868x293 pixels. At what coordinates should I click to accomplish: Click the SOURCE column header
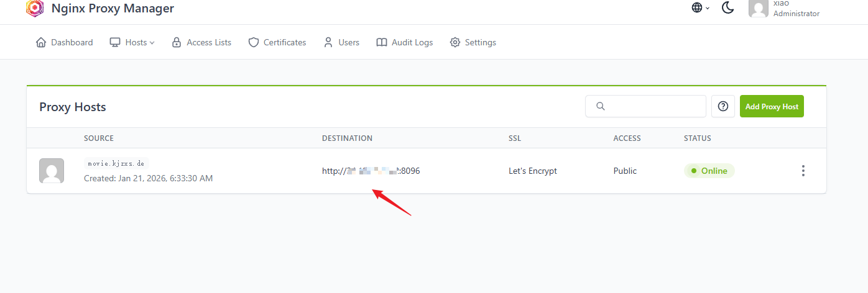99,138
